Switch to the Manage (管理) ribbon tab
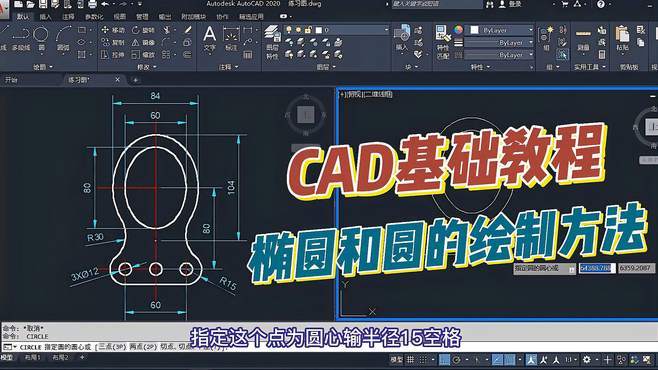 click(142, 17)
